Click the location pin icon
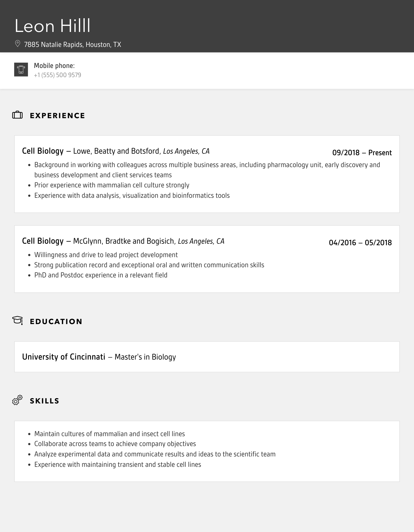 click(x=18, y=44)
